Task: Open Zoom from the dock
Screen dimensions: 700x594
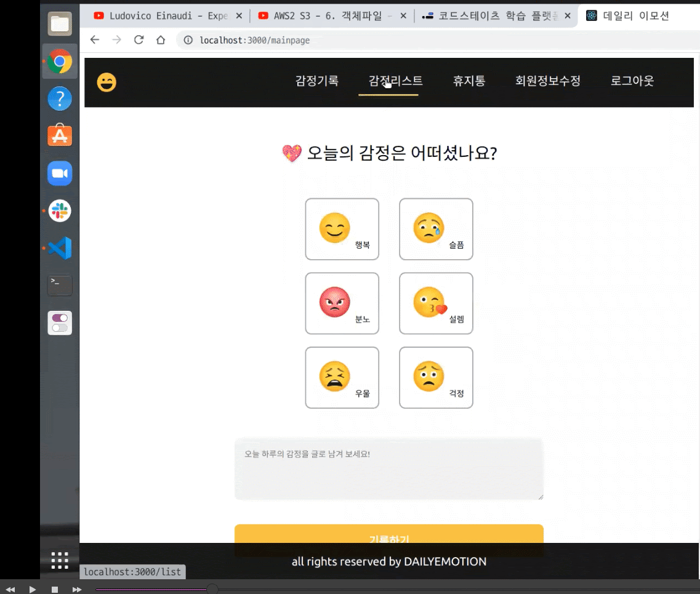Action: [60, 173]
